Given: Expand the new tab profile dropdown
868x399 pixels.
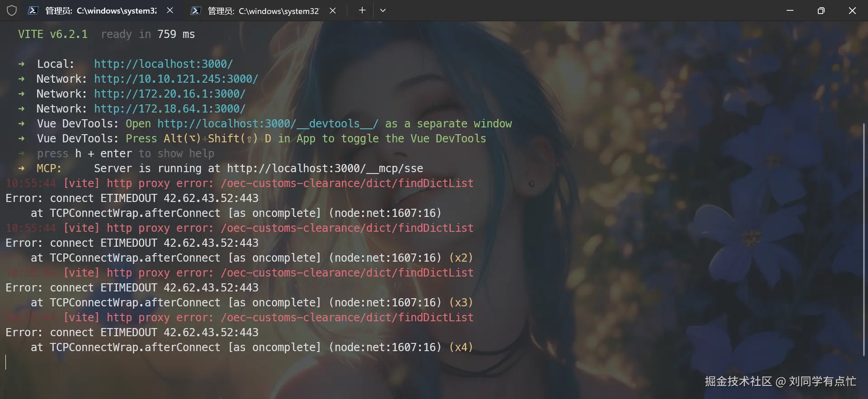Looking at the screenshot, I should click(383, 10).
